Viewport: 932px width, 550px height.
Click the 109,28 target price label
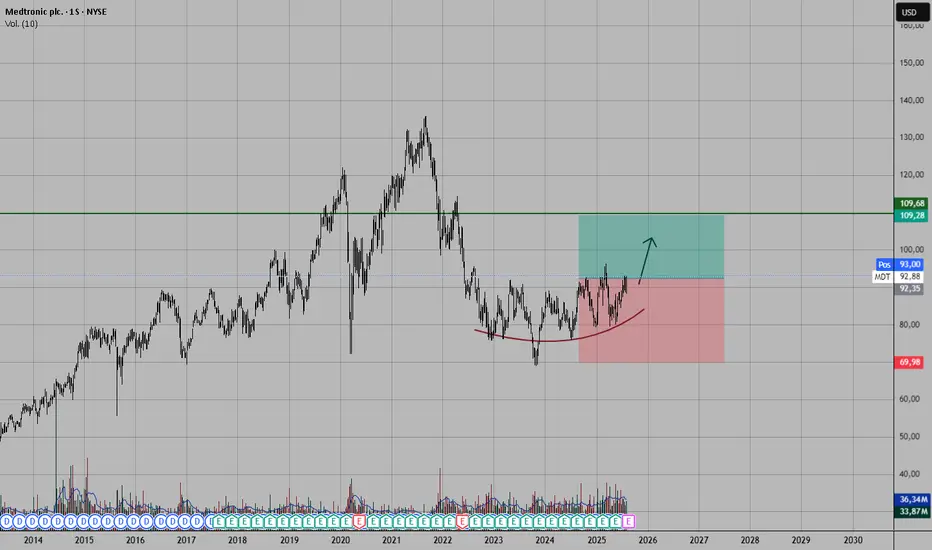(911, 215)
